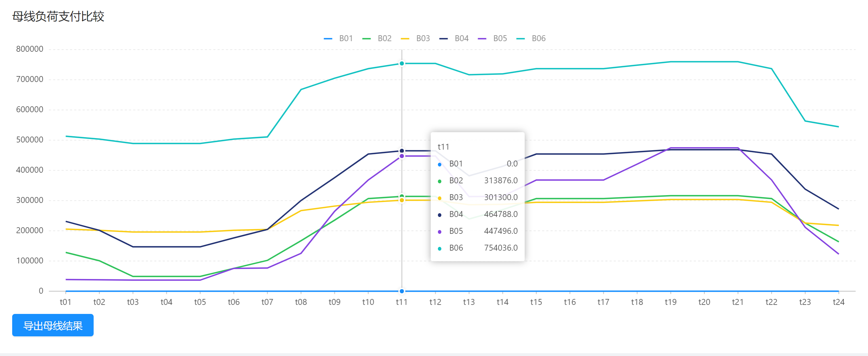Toggle B04 series in chart legend
The width and height of the screenshot is (868, 356).
tap(454, 38)
